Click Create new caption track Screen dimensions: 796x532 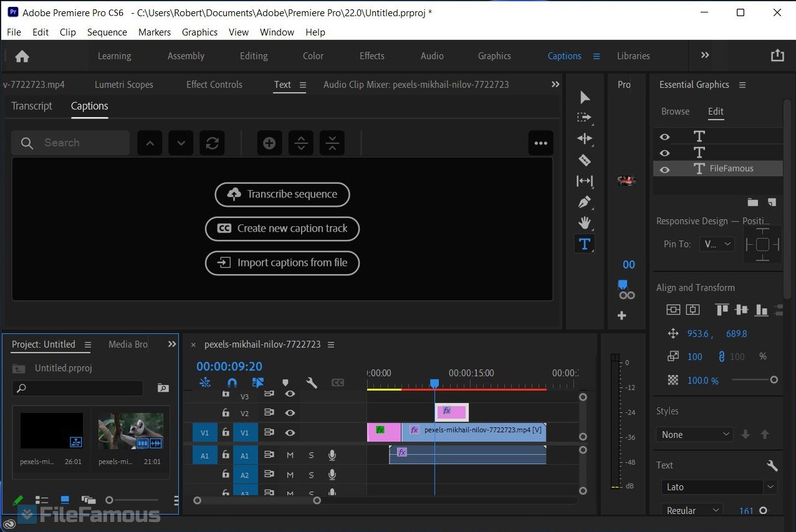pyautogui.click(x=282, y=229)
